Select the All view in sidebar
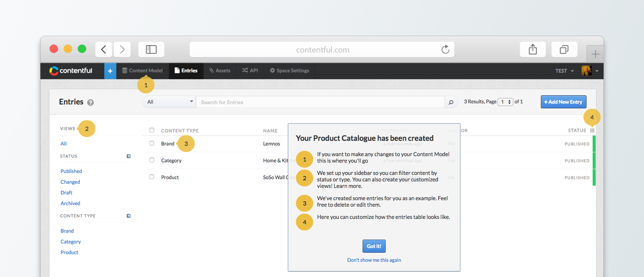Viewport: 644px width, 277px height. [64, 144]
